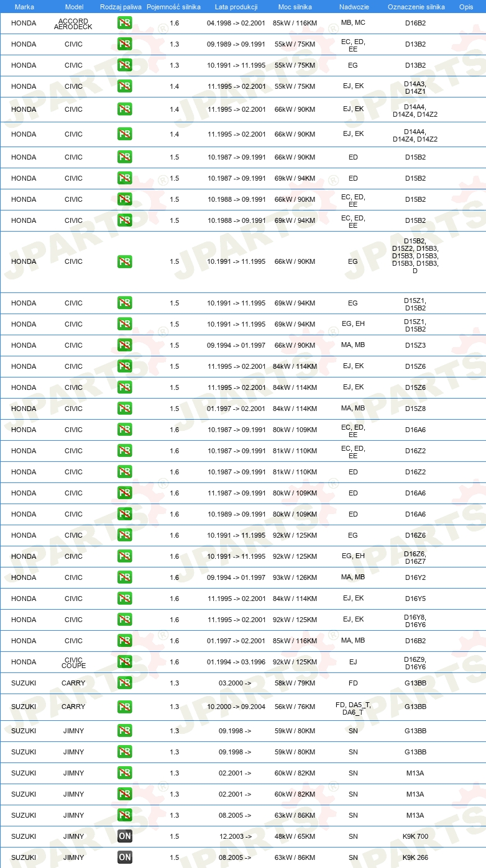Click the PB icon in the Civic 1.4 55kW row
The height and width of the screenshot is (868, 486).
tap(124, 86)
